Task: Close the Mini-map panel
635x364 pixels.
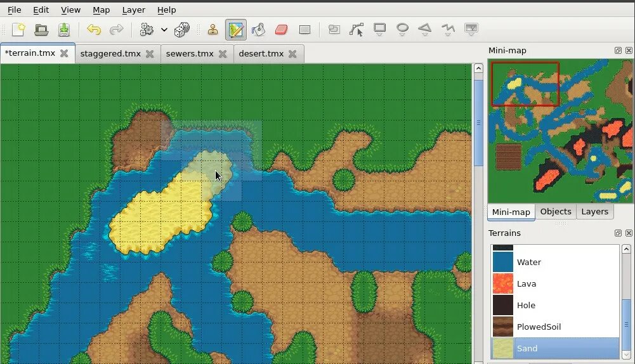Action: (629, 50)
